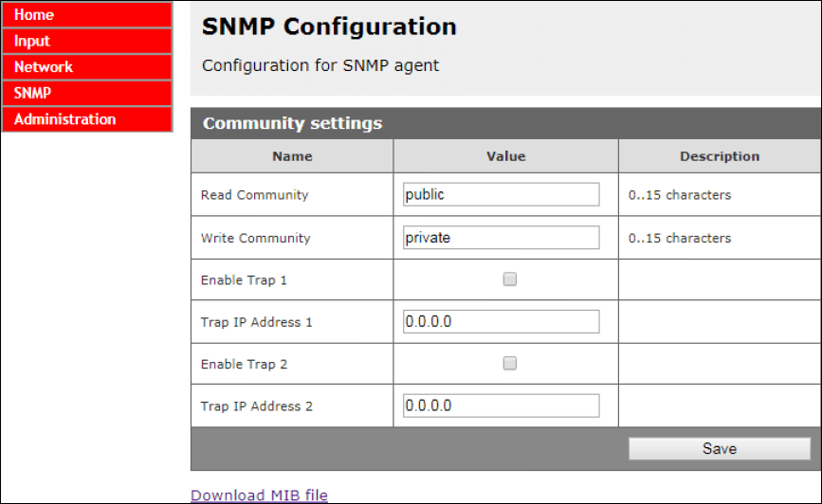Click the Description column header

tap(719, 156)
